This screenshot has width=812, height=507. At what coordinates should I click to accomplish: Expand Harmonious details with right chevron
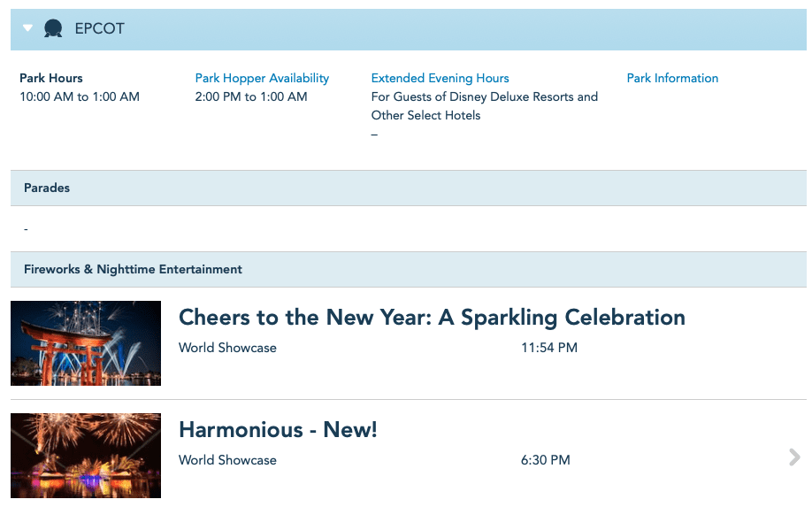(x=794, y=457)
